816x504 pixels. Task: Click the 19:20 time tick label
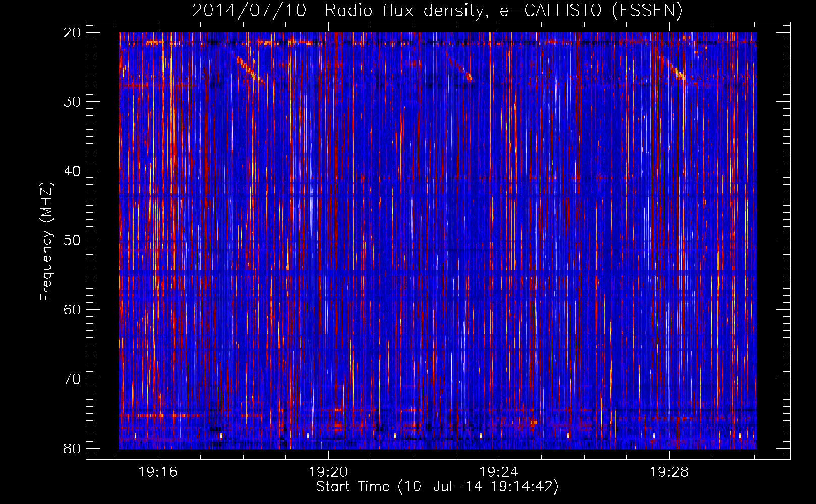[328, 472]
